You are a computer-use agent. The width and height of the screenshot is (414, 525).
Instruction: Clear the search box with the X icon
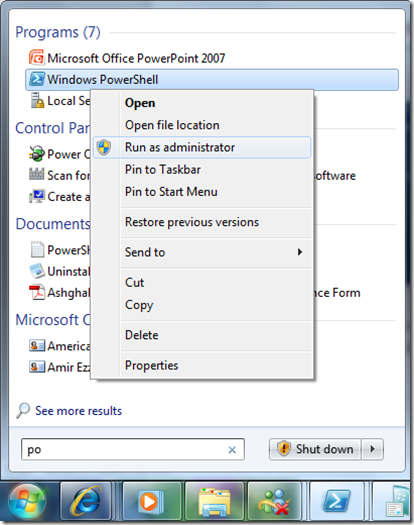(x=232, y=450)
